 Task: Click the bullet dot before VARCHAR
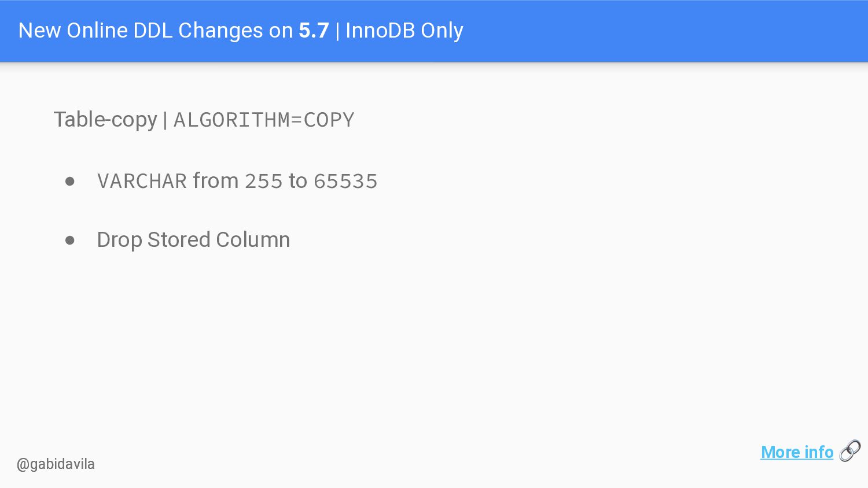click(x=70, y=182)
